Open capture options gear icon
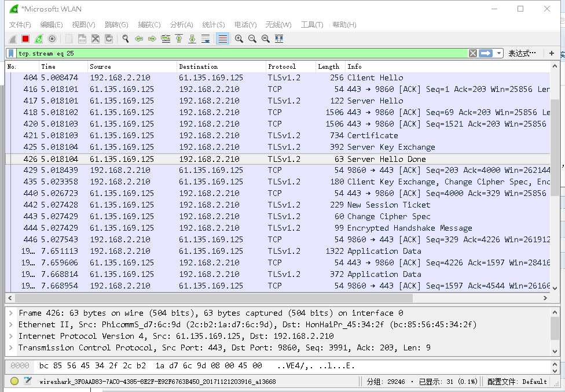Screen dimensions: 565x392 (52, 39)
